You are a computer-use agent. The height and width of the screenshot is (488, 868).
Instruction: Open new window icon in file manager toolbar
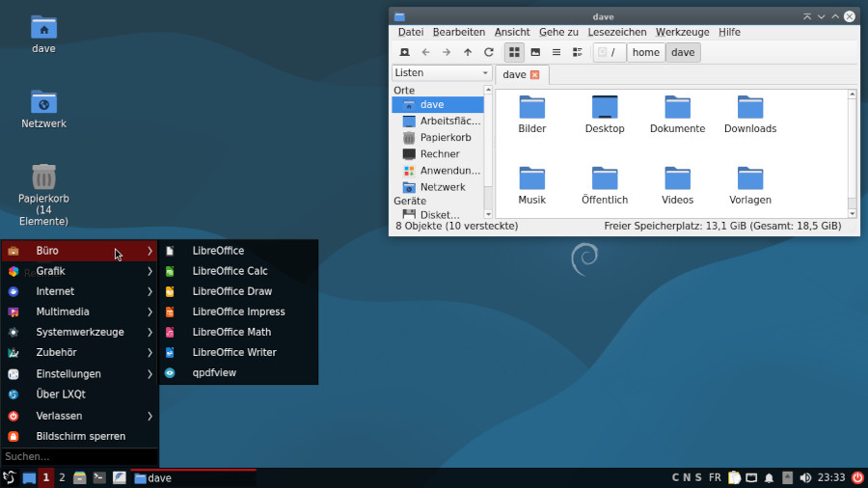click(x=405, y=53)
